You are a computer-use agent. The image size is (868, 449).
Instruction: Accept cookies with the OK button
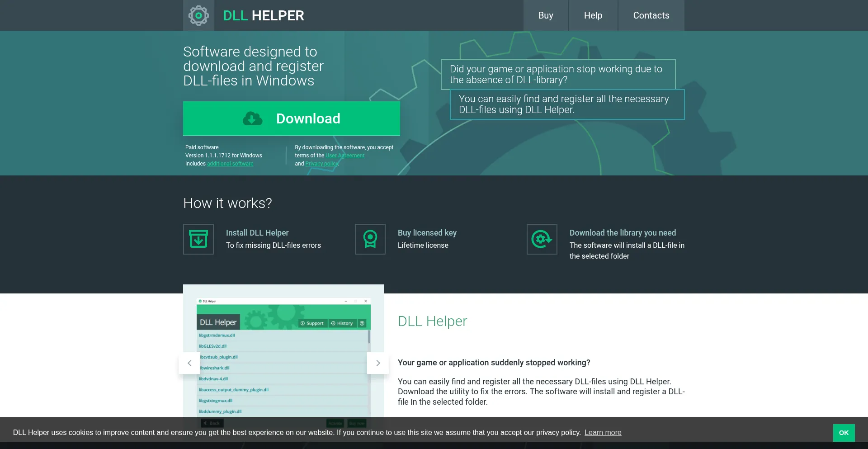pos(844,433)
